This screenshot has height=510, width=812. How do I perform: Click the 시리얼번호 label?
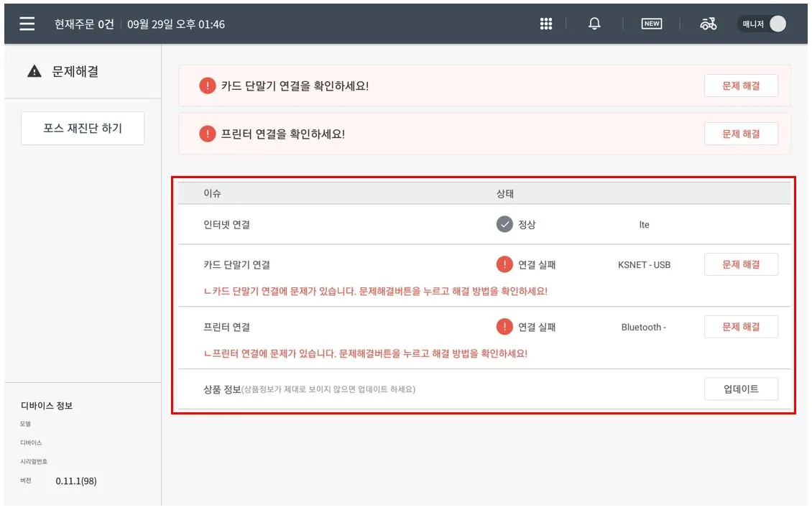click(34, 461)
